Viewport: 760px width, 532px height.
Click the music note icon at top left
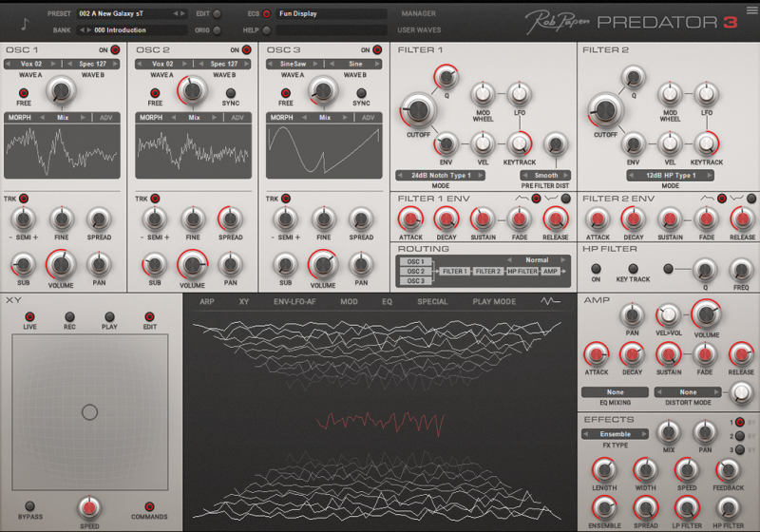point(25,23)
